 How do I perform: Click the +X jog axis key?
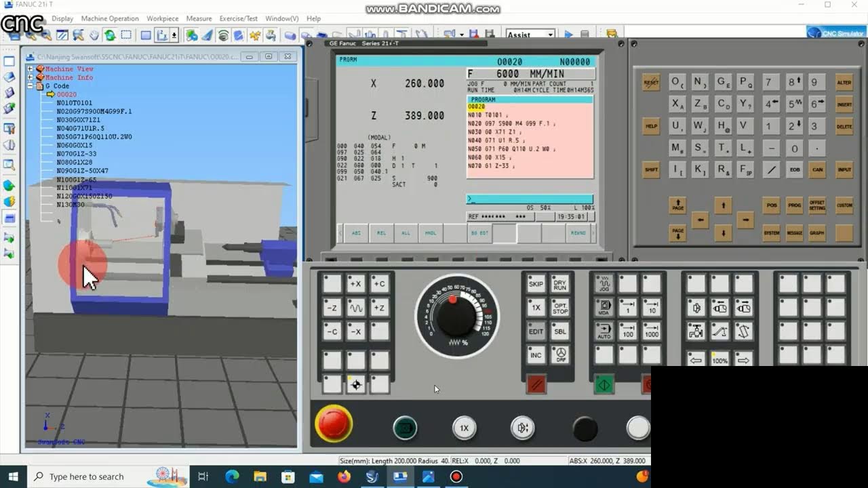pos(355,284)
